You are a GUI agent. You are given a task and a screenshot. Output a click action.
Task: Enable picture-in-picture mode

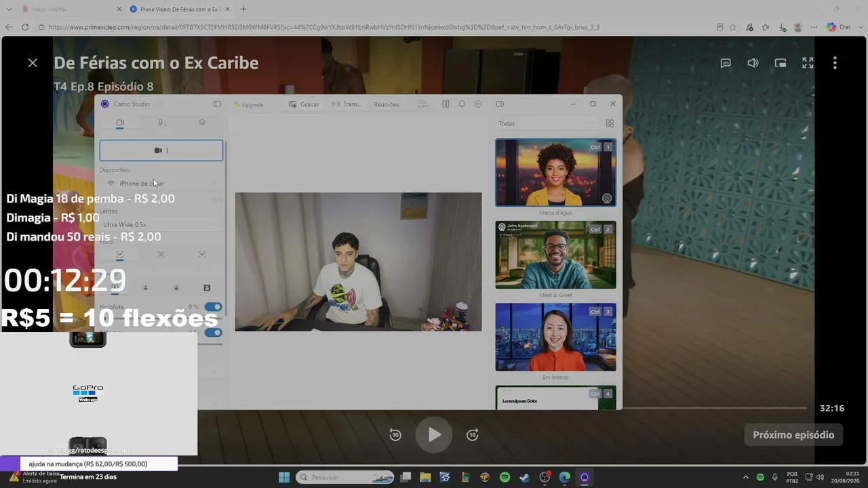coord(781,63)
